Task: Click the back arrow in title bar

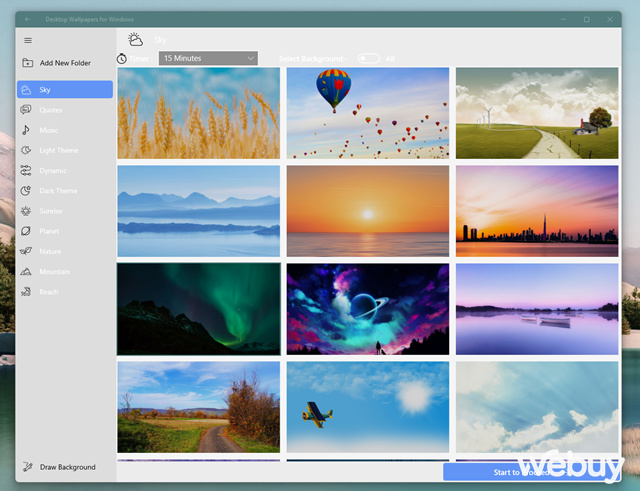Action: click(x=27, y=19)
